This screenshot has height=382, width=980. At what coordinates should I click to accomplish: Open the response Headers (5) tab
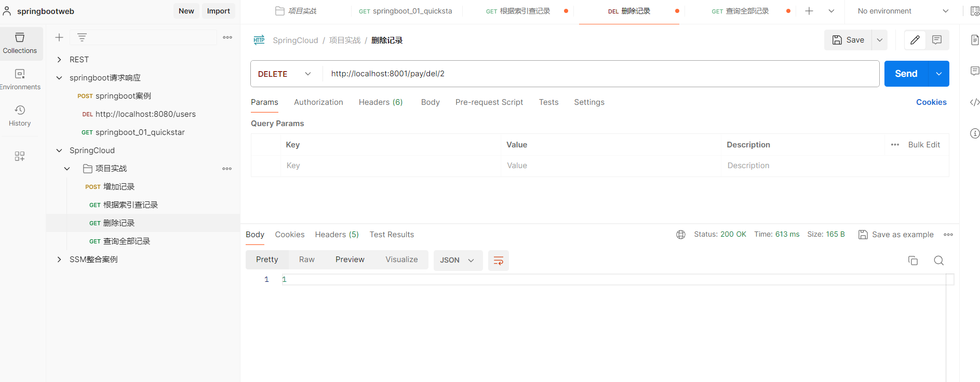pyautogui.click(x=337, y=235)
